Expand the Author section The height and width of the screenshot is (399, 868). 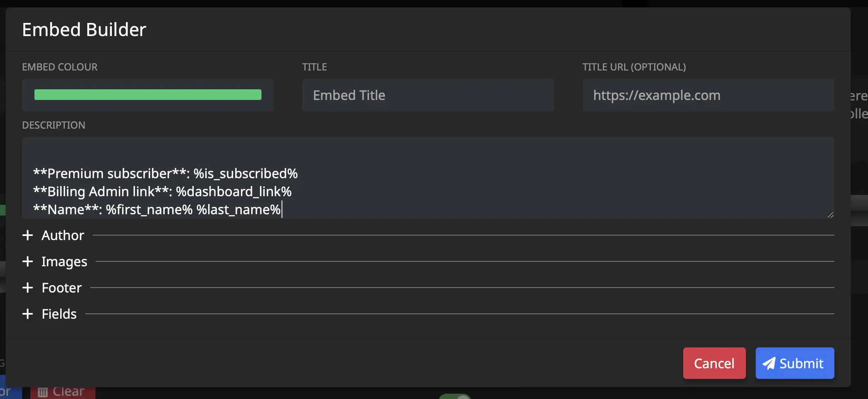[62, 235]
